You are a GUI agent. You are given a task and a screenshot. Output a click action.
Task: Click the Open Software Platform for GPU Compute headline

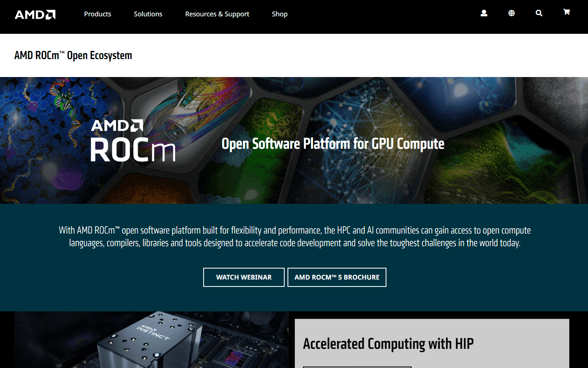point(333,144)
